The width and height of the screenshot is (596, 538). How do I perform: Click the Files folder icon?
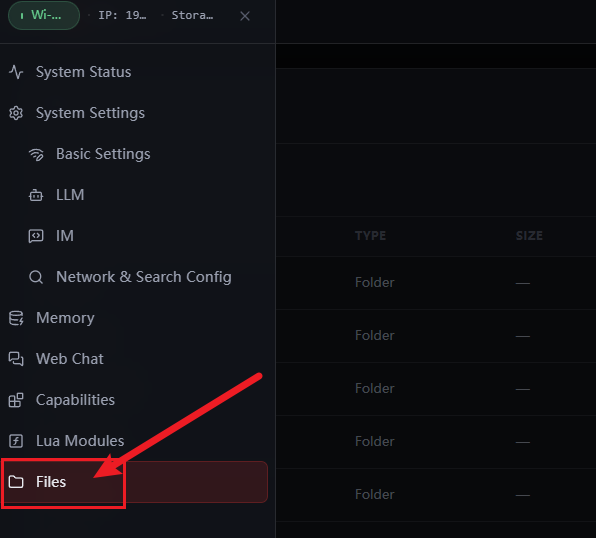(16, 482)
